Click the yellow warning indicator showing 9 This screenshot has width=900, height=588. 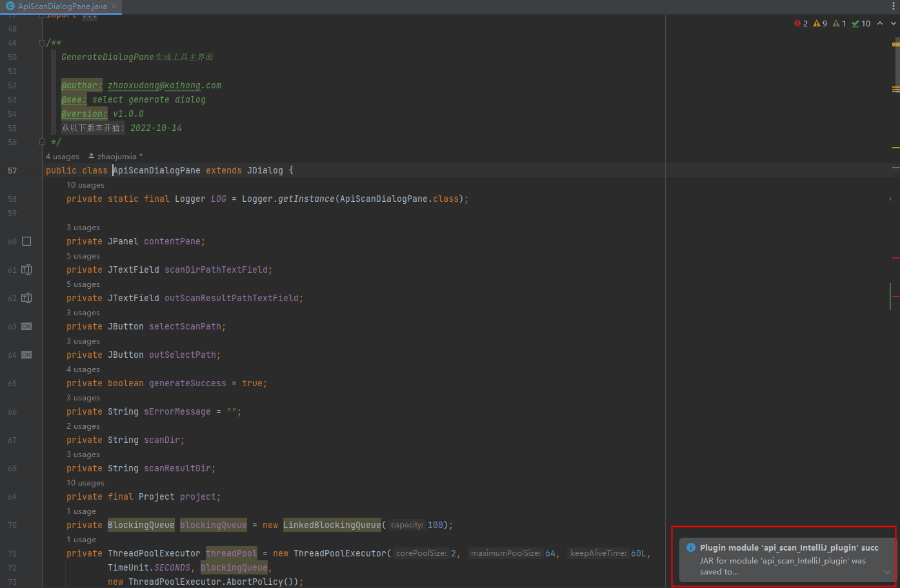(x=820, y=23)
